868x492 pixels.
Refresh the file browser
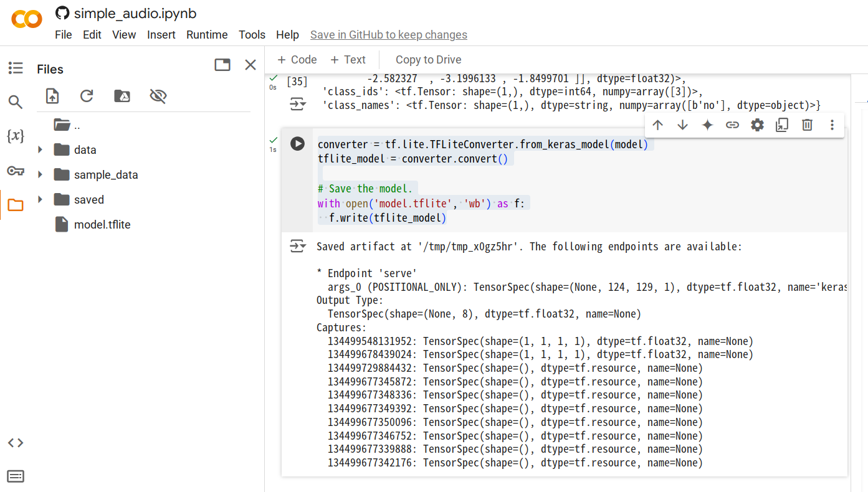point(87,96)
